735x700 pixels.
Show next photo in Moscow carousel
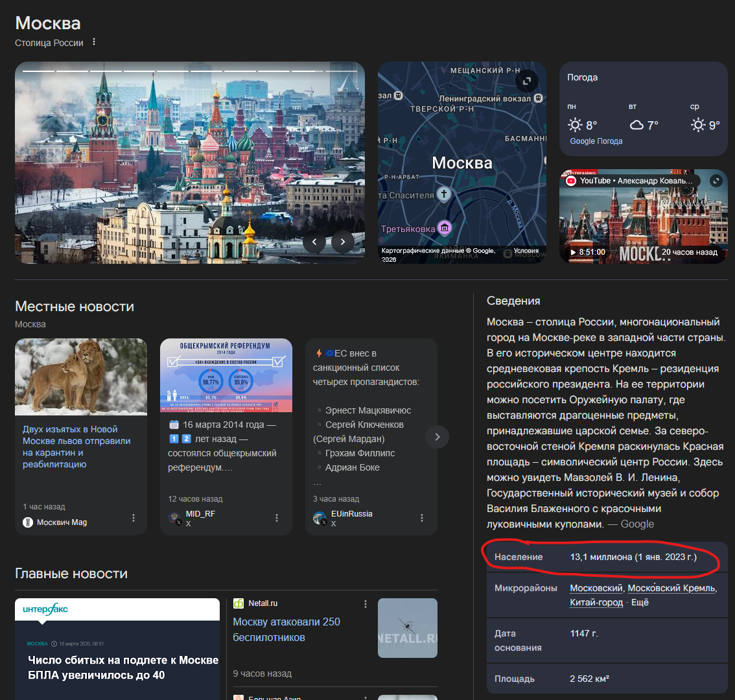(x=343, y=242)
